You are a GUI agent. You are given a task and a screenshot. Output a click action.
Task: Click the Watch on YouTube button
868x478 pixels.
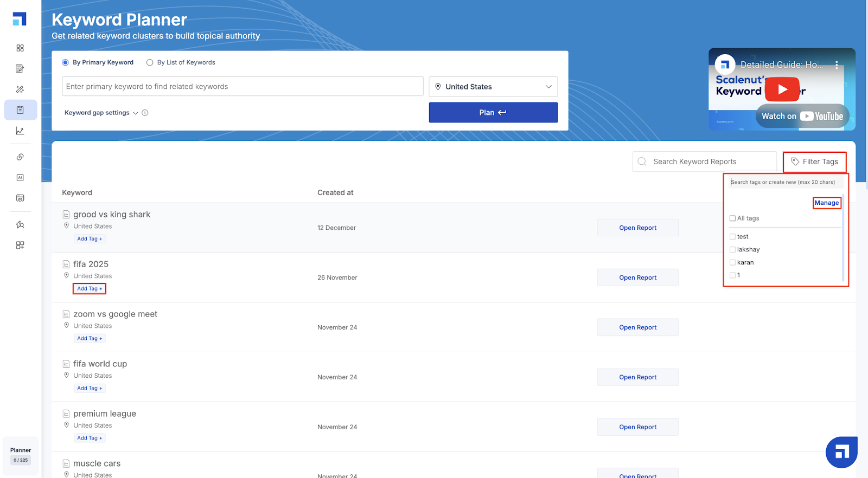802,116
